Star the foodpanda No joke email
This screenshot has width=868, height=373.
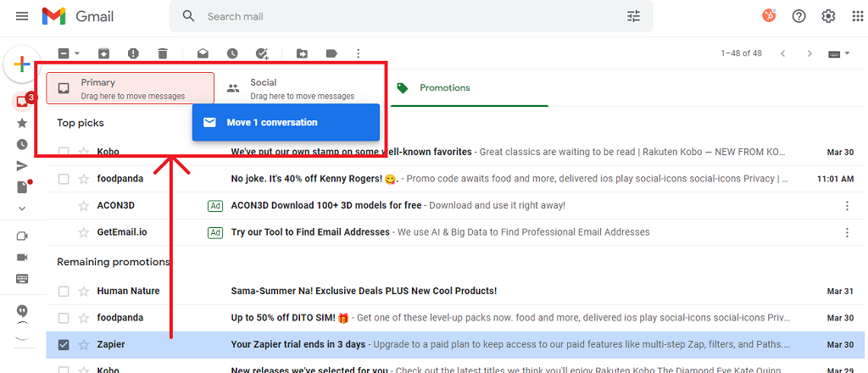pyautogui.click(x=84, y=179)
